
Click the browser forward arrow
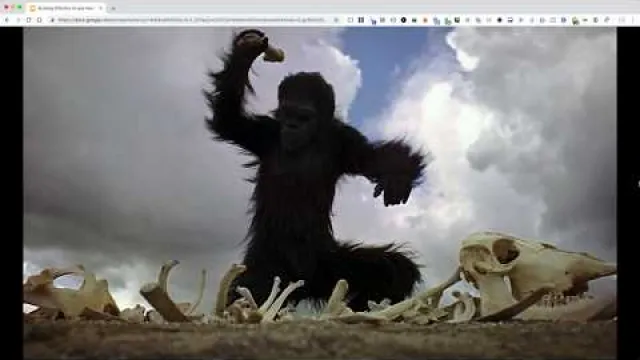pyautogui.click(x=18, y=20)
